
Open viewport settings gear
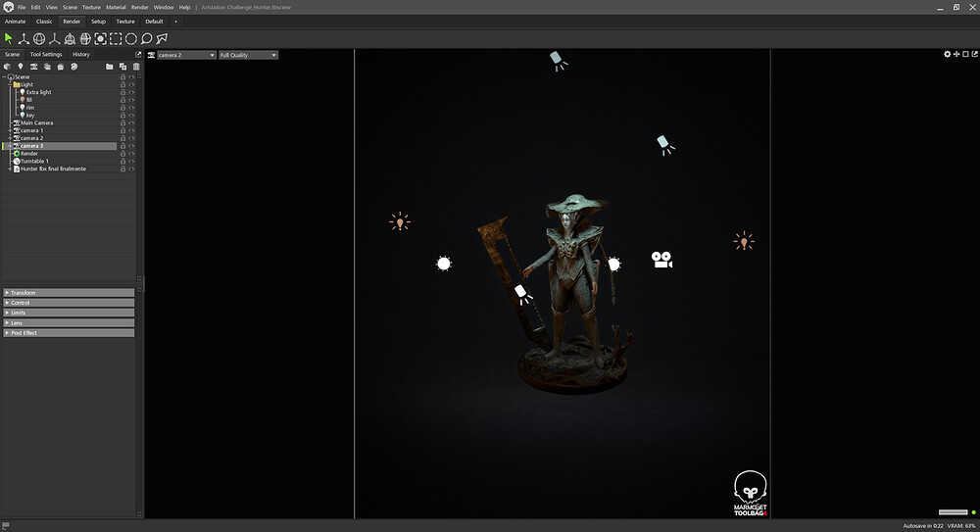(x=947, y=55)
